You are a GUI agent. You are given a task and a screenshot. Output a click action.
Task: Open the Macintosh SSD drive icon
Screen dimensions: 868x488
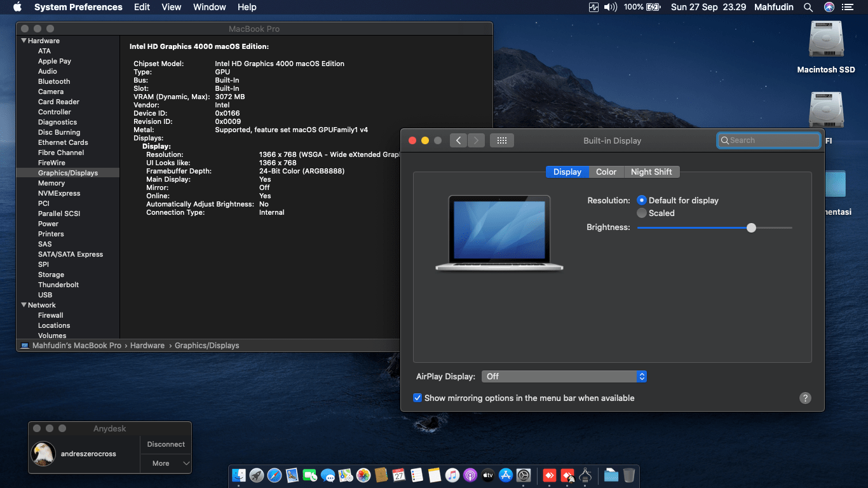coord(826,41)
